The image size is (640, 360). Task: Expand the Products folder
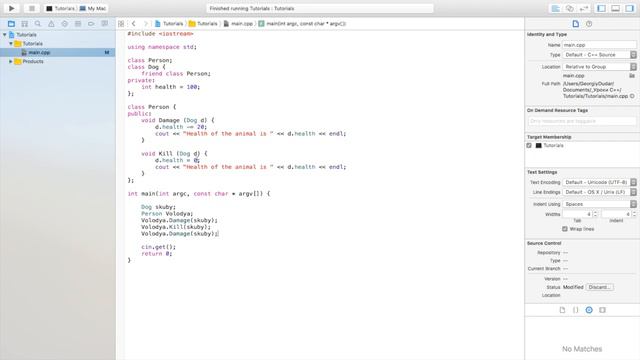11,61
